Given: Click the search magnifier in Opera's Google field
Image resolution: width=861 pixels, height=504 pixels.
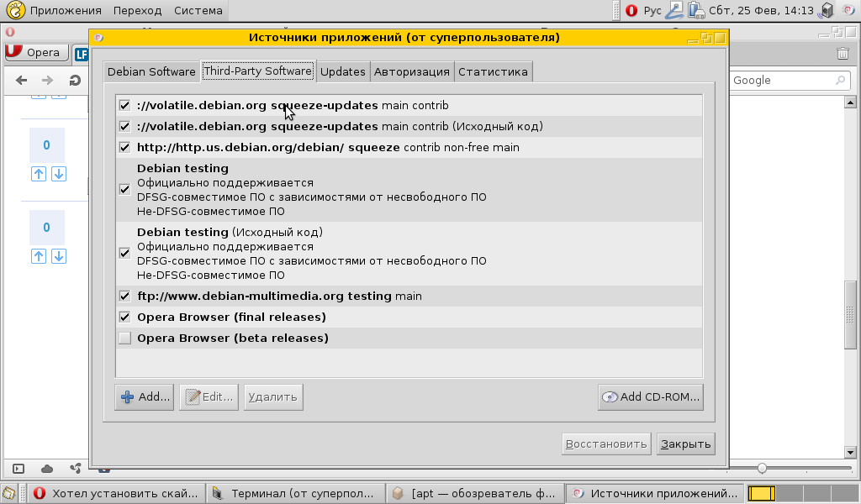Looking at the screenshot, I should pyautogui.click(x=840, y=80).
